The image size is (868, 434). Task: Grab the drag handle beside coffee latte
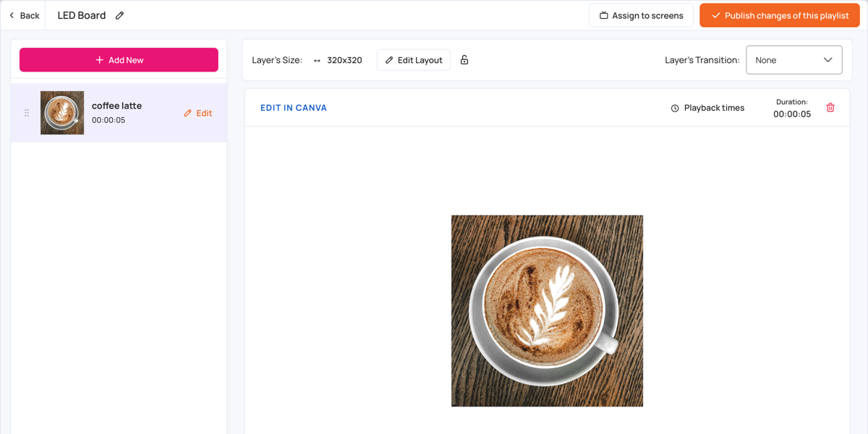pos(27,113)
